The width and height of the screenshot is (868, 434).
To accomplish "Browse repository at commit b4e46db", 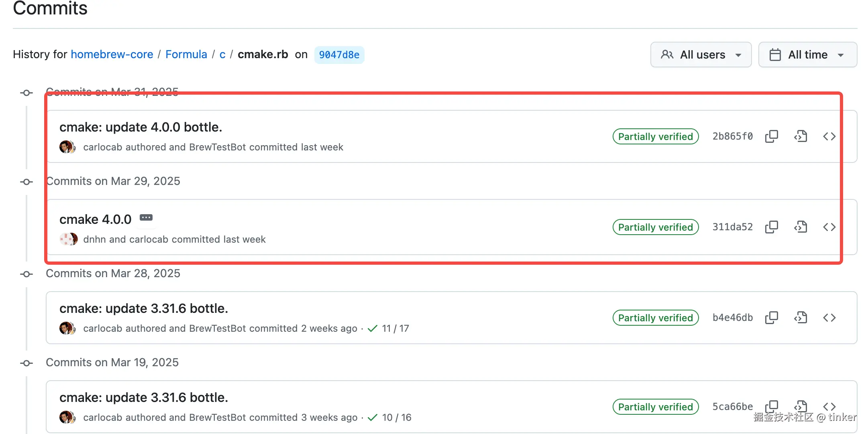I will click(x=829, y=318).
